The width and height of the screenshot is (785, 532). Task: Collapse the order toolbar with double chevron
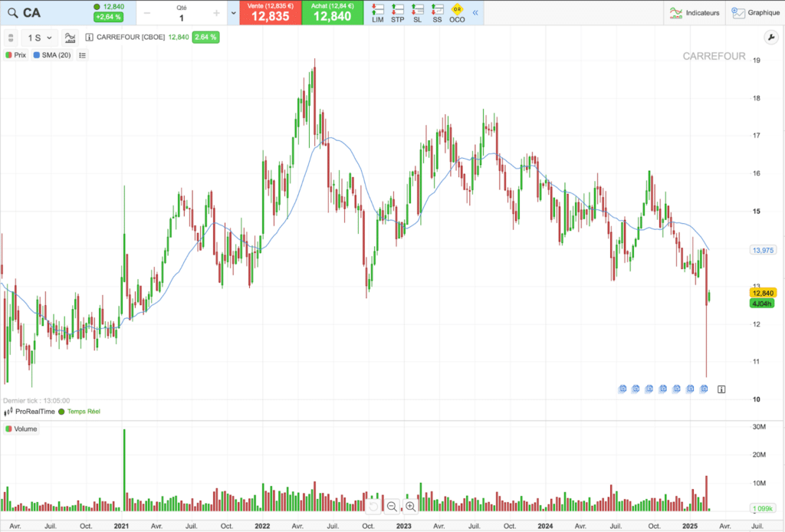tap(475, 13)
